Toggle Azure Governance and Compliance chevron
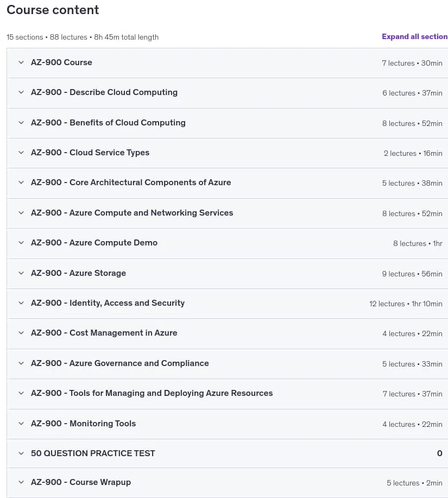This screenshot has width=448, height=498. (x=21, y=363)
